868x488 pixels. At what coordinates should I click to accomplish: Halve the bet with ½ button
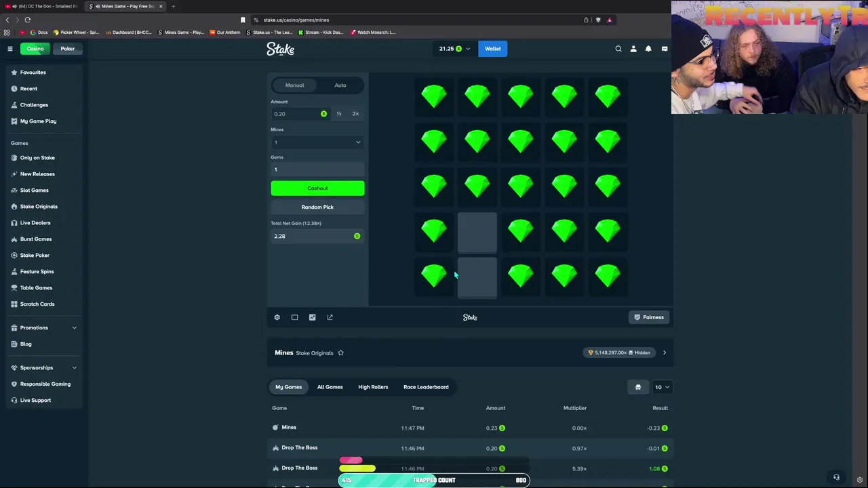pyautogui.click(x=339, y=114)
